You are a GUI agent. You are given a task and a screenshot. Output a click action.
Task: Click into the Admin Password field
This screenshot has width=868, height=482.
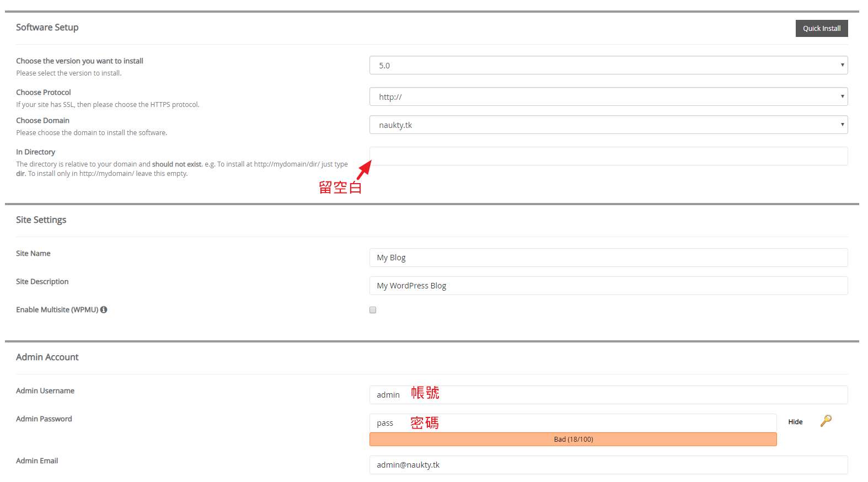572,423
